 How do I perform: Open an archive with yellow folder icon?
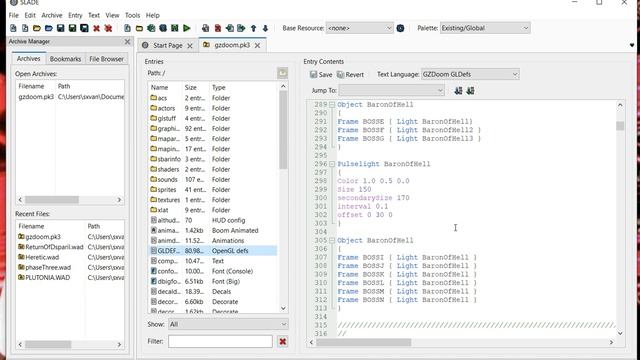tap(37, 28)
